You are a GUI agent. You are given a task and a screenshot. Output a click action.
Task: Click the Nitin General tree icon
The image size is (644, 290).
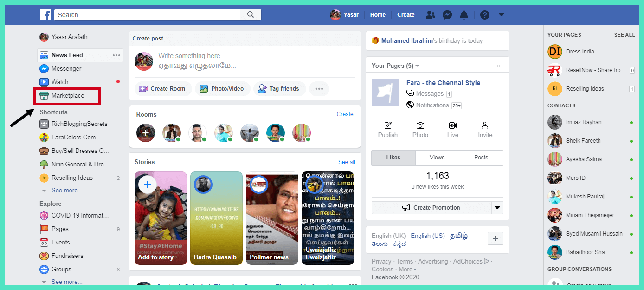click(44, 164)
